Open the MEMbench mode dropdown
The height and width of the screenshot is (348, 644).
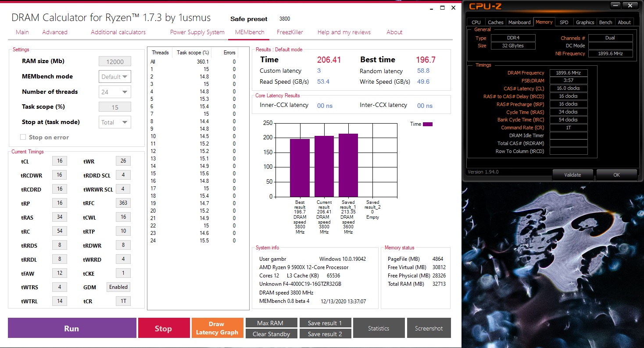(115, 77)
